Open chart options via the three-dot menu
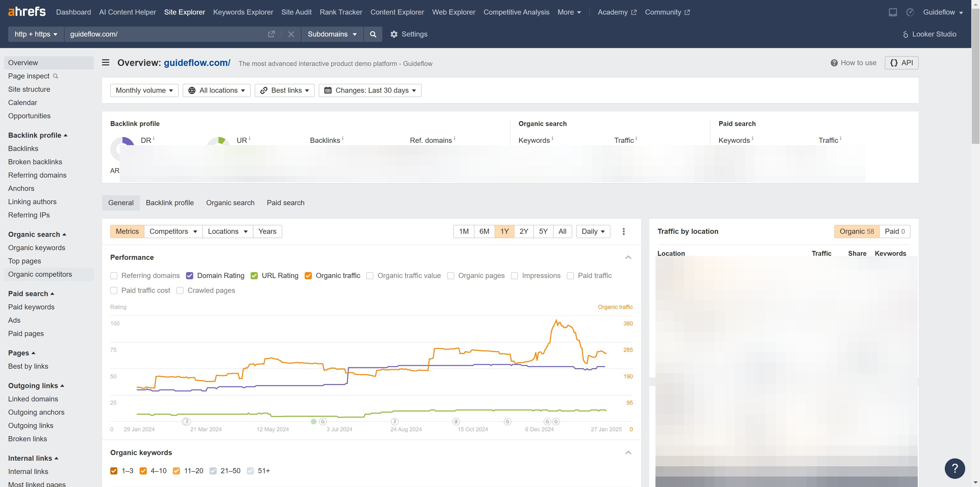980x487 pixels. (623, 231)
